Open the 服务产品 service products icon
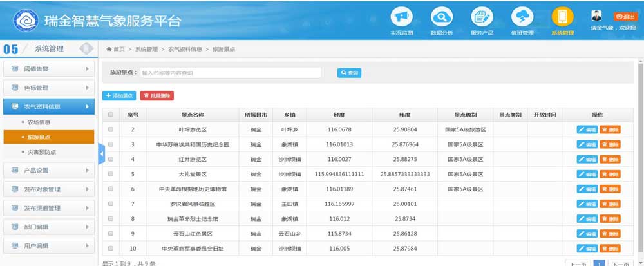644x266 pixels. click(482, 17)
